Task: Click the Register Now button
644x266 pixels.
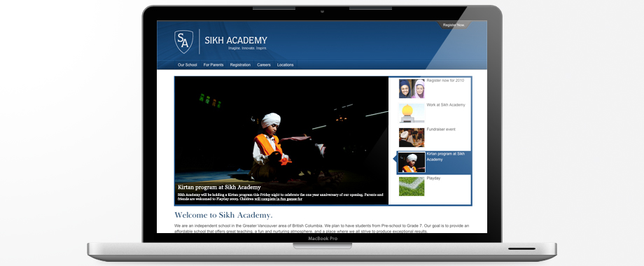Action: click(x=454, y=25)
